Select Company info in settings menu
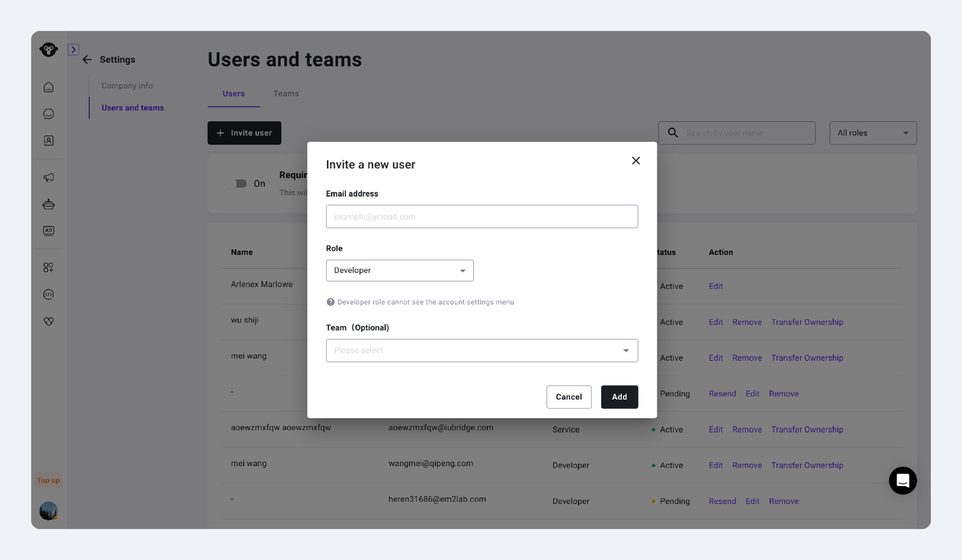 (x=127, y=86)
